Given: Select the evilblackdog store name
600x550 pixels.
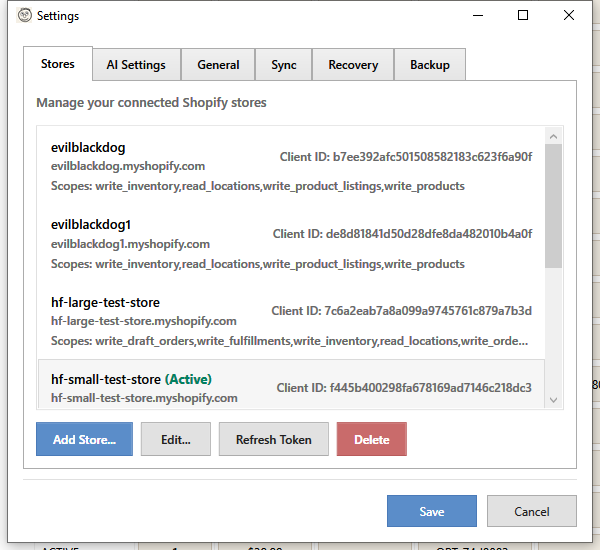Looking at the screenshot, I should click(x=88, y=148).
